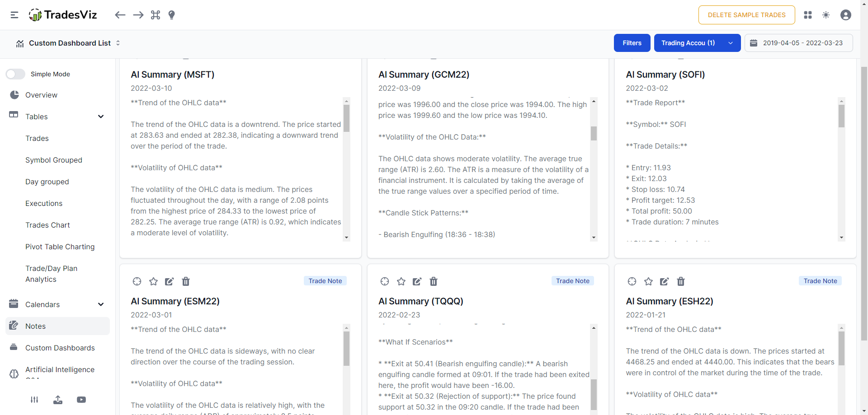Click the Overview pie chart icon
The width and height of the screenshot is (868, 415).
14,95
